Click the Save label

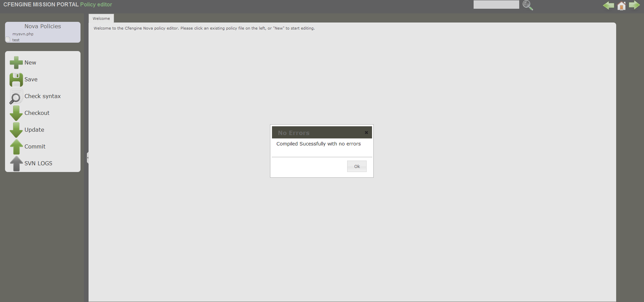click(x=31, y=79)
